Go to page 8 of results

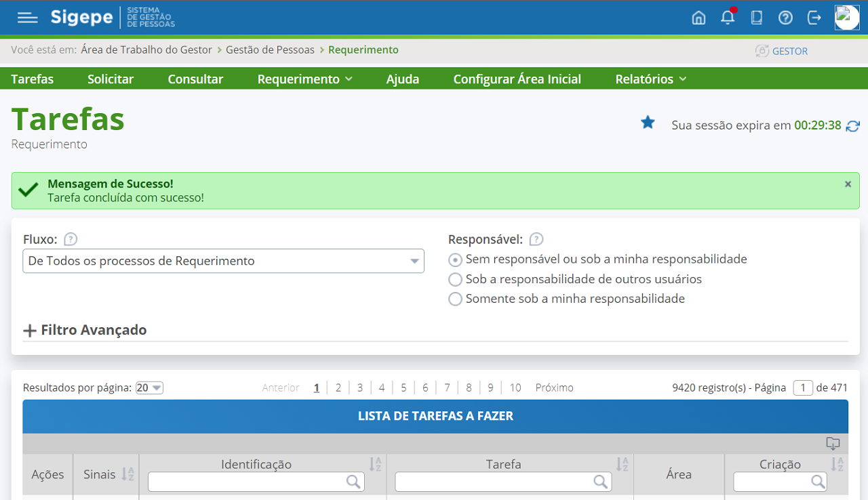coord(469,388)
